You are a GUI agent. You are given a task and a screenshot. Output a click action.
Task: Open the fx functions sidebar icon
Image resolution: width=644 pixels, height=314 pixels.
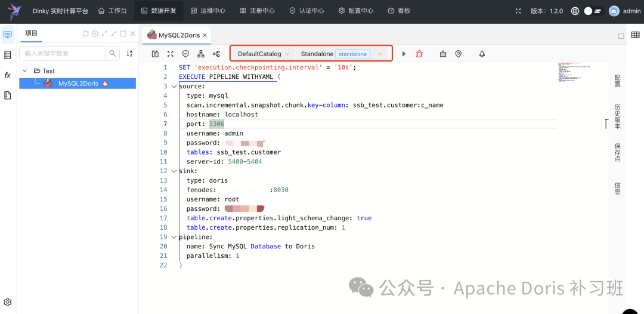[x=7, y=75]
